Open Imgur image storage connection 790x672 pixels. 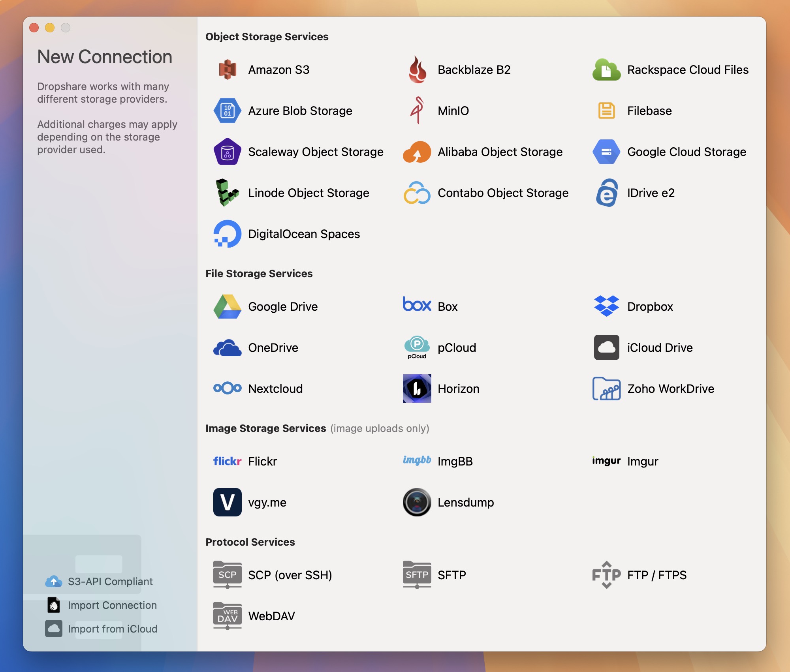pyautogui.click(x=643, y=461)
